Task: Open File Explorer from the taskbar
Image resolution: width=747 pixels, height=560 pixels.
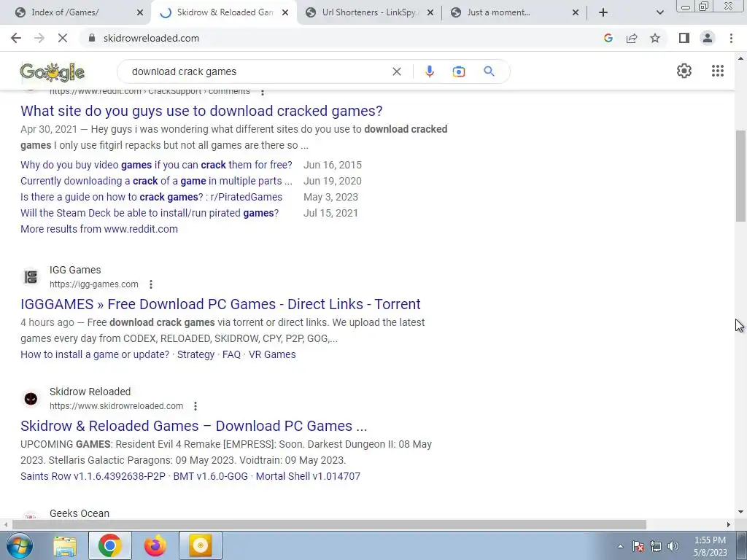Action: [x=65, y=546]
